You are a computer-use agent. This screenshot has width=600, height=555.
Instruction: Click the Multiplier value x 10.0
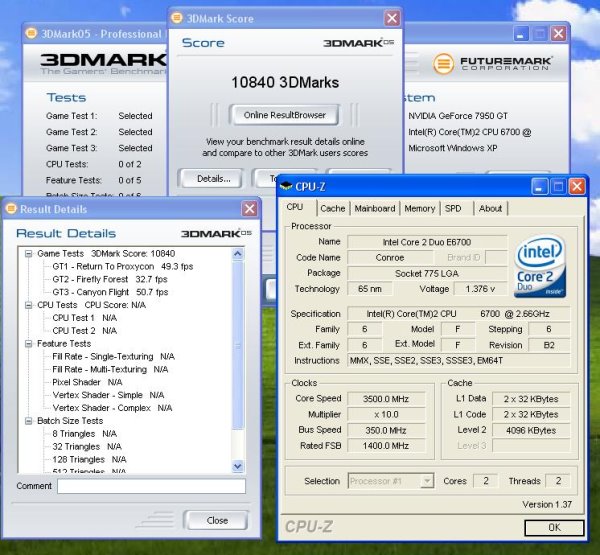click(386, 415)
